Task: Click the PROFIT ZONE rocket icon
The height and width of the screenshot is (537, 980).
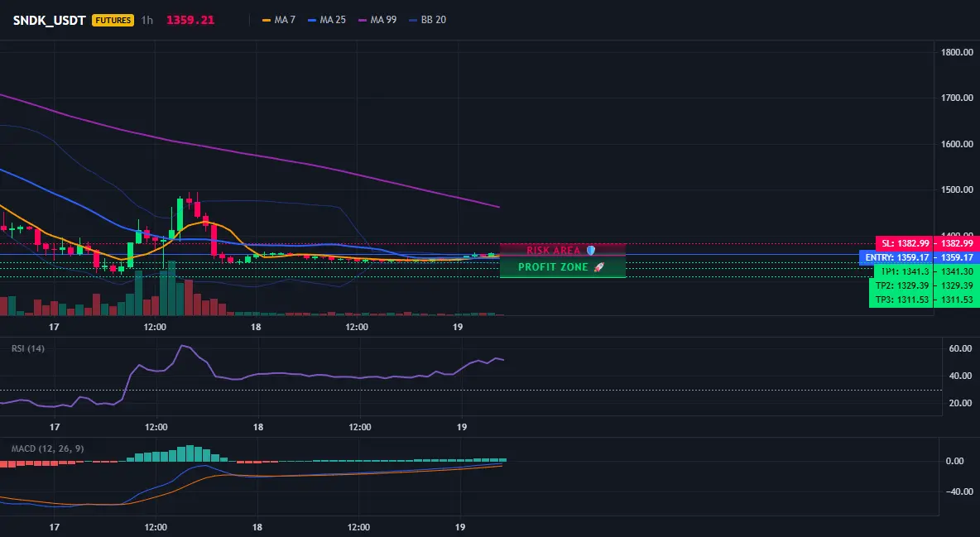Action: pos(598,267)
